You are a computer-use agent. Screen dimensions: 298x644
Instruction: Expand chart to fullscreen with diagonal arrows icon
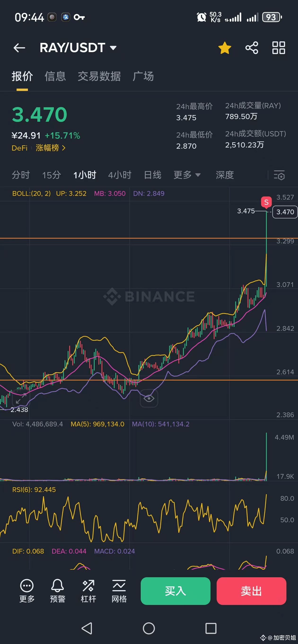point(21,398)
